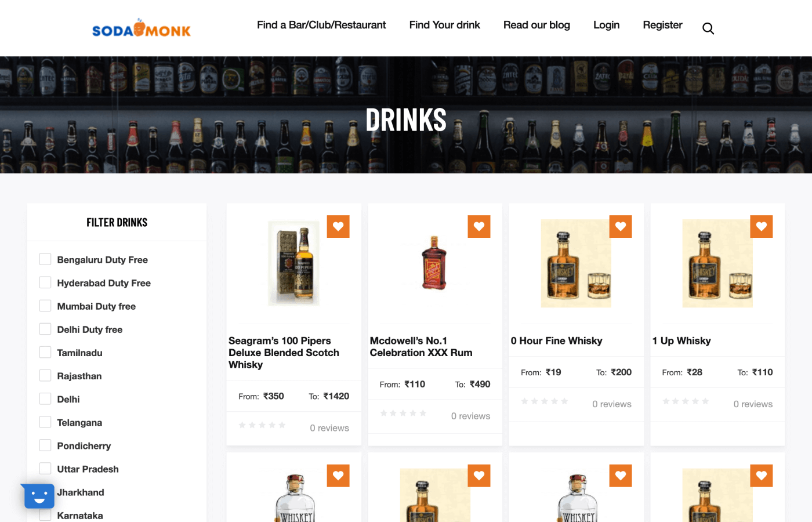The image size is (812, 522).
Task: Click the ₹1420 to price
Action: 336,396
